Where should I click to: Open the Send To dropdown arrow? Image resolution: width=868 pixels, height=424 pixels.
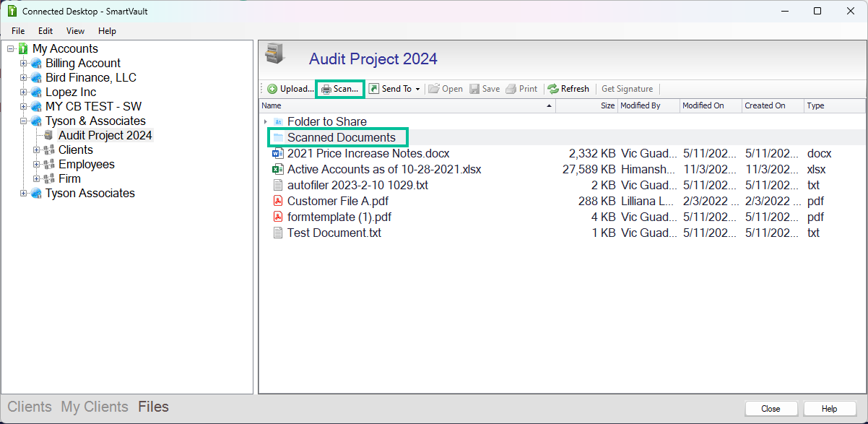coord(418,89)
